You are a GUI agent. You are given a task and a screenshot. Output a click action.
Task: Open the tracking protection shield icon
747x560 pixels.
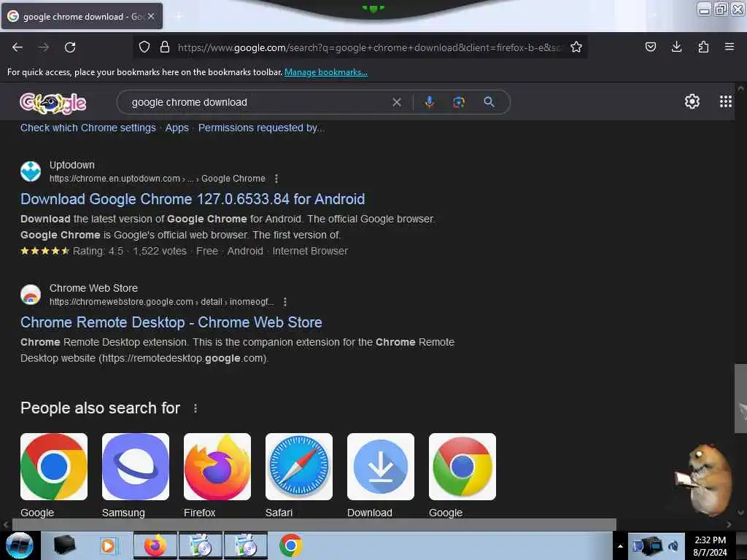pos(144,47)
